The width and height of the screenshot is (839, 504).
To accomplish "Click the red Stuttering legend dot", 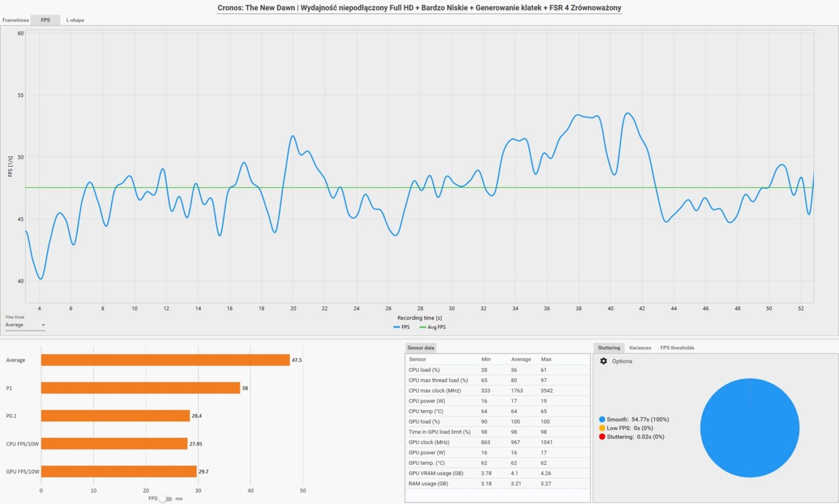I will (x=602, y=436).
